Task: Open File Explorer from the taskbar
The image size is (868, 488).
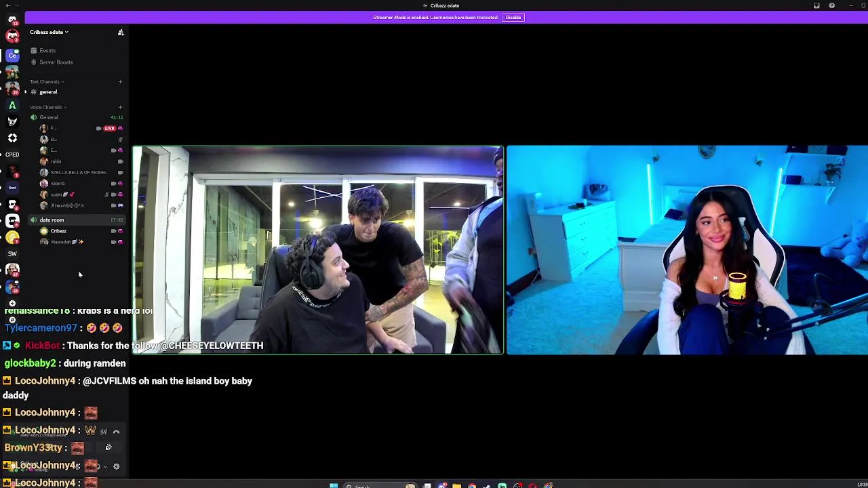Action: [x=456, y=485]
